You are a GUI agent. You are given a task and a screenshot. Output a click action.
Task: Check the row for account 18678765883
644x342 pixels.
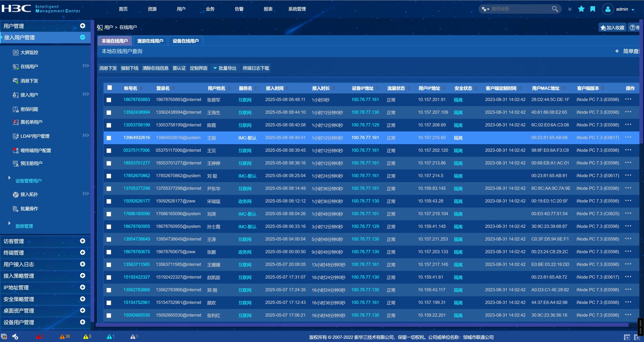109,100
